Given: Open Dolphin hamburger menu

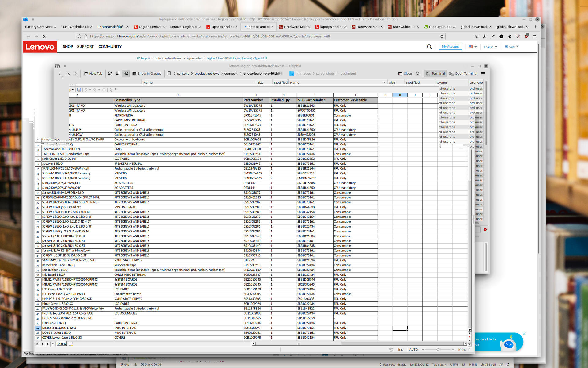Looking at the screenshot, I should coord(483,74).
